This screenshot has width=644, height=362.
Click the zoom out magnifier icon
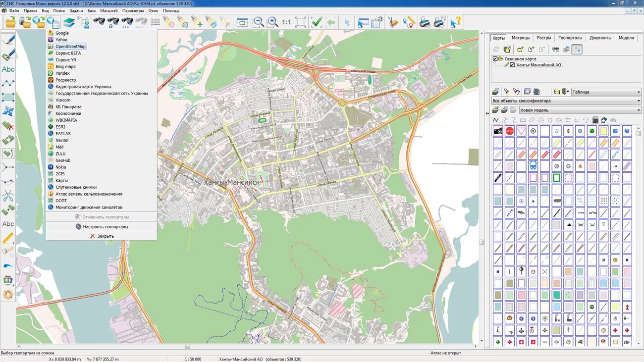pos(258,22)
